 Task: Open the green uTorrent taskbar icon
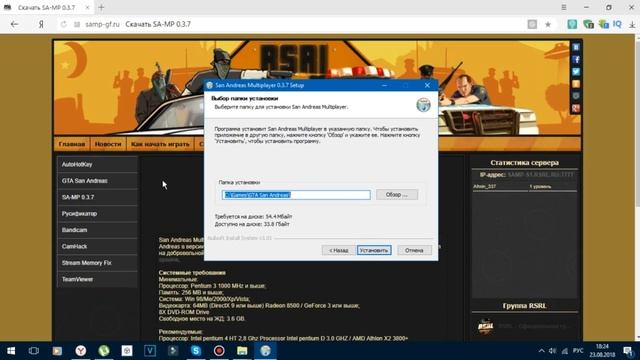(104, 351)
